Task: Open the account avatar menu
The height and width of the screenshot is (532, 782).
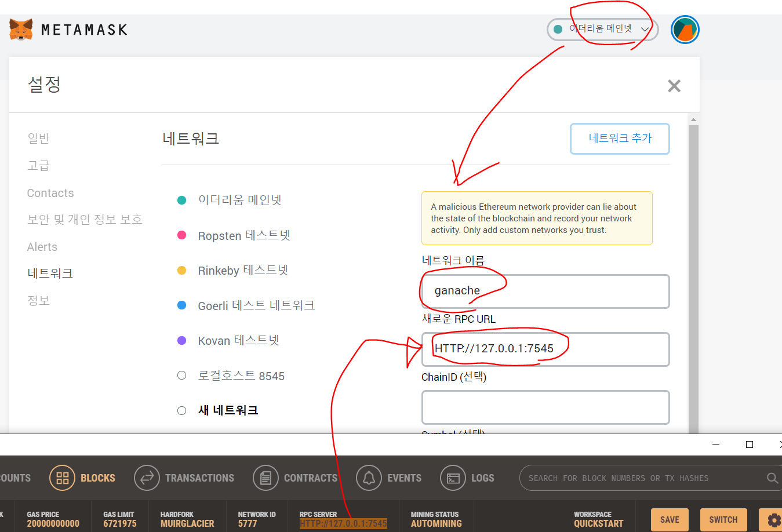Action: pos(685,30)
